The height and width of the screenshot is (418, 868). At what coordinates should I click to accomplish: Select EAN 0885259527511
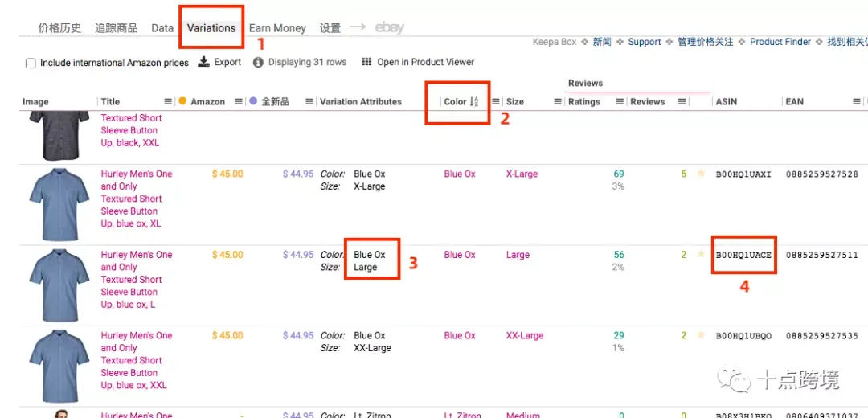pos(822,256)
